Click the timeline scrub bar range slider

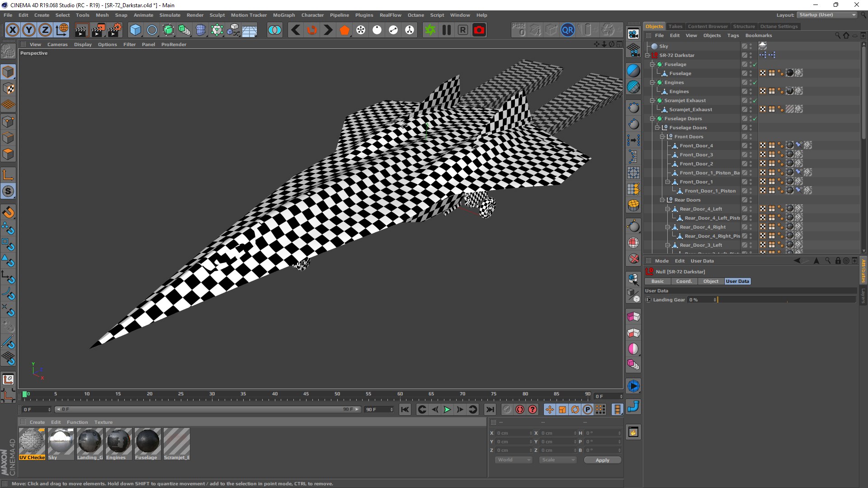[207, 409]
